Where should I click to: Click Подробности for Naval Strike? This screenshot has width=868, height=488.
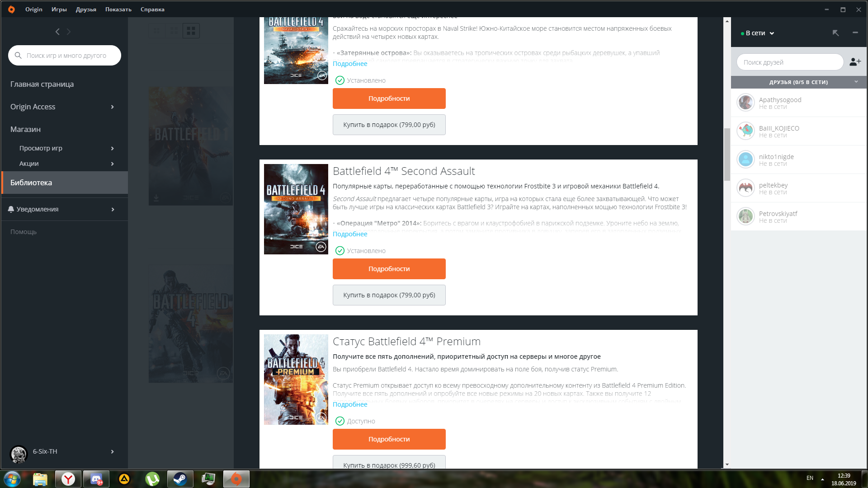pyautogui.click(x=389, y=99)
